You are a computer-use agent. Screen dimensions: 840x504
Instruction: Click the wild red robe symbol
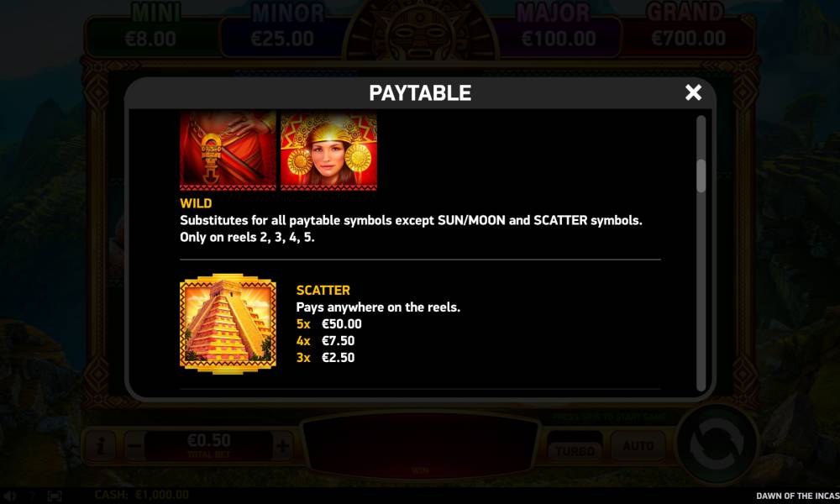point(228,150)
